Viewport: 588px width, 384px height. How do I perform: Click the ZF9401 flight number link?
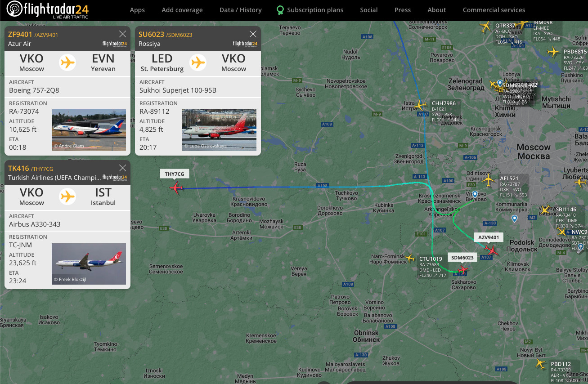[20, 34]
